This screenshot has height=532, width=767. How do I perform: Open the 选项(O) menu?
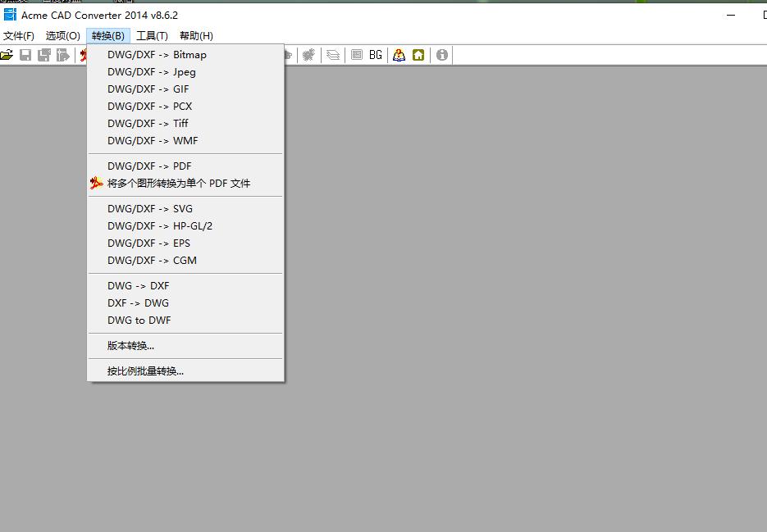coord(62,36)
